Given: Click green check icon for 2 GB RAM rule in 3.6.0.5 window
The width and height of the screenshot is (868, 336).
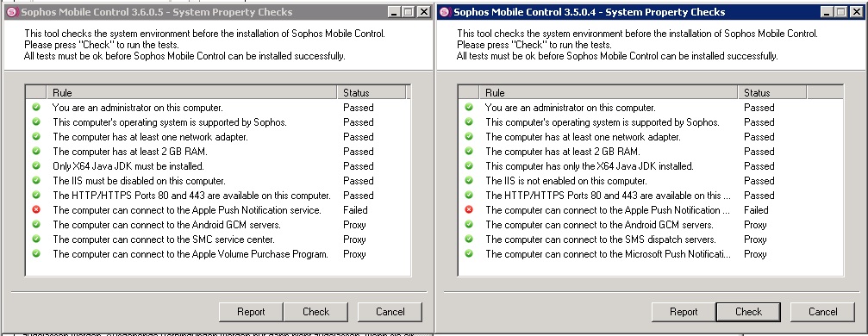Looking at the screenshot, I should [36, 151].
